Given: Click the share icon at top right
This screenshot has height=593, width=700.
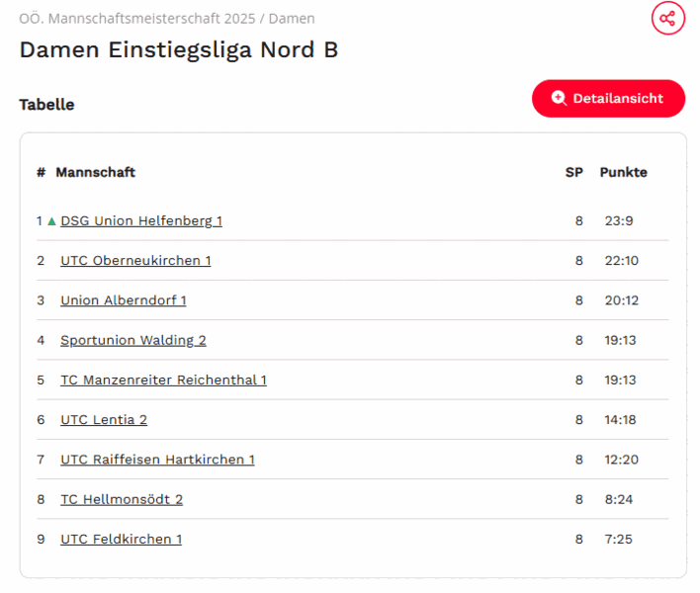Looking at the screenshot, I should [668, 18].
